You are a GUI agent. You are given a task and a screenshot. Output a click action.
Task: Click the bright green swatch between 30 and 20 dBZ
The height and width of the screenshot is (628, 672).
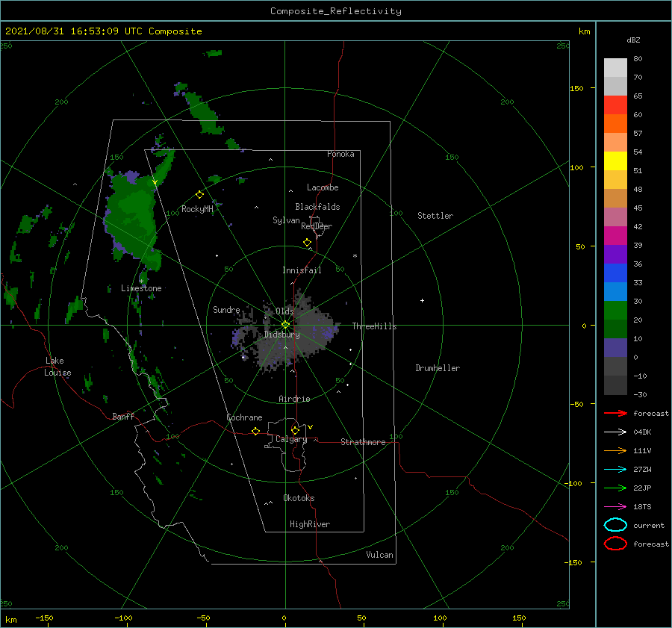[x=615, y=311]
